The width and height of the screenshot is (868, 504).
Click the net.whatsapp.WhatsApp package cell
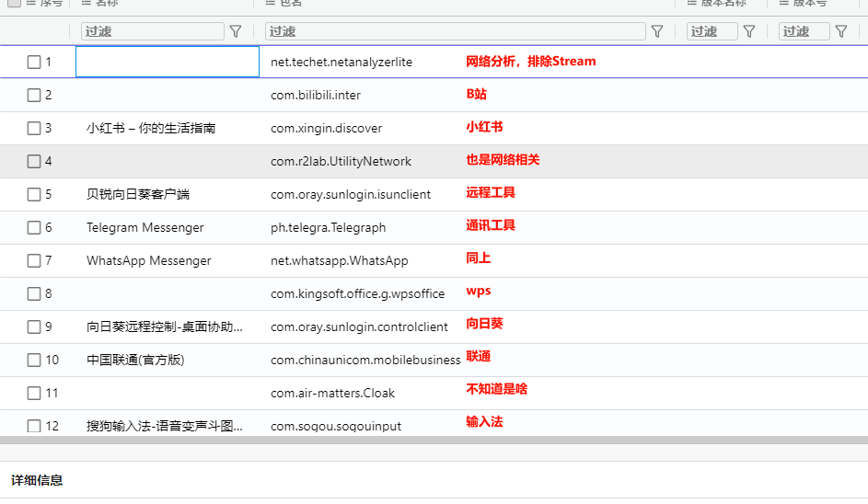340,260
